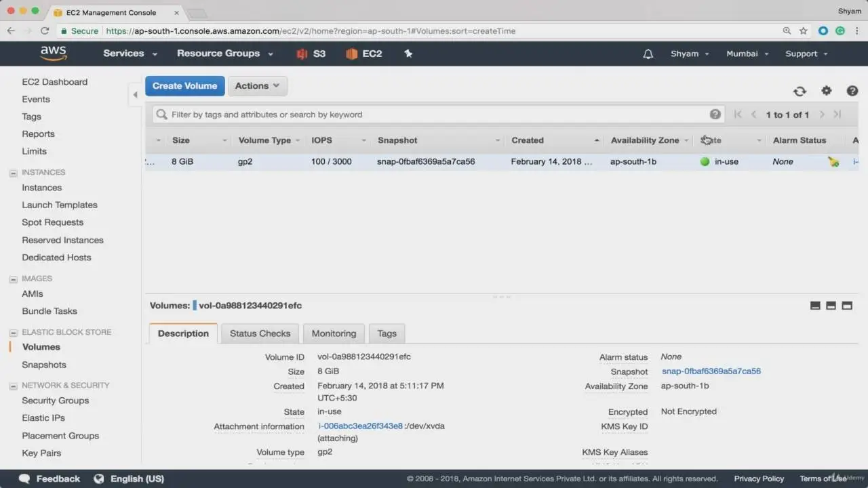Click the AWS logo home icon
Image resolution: width=868 pixels, height=488 pixels.
(54, 54)
